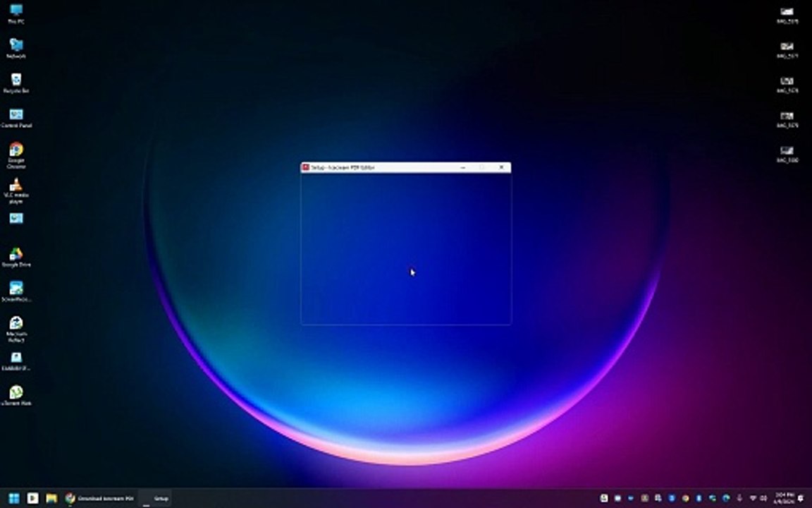Open the volume tray icon

click(x=763, y=498)
